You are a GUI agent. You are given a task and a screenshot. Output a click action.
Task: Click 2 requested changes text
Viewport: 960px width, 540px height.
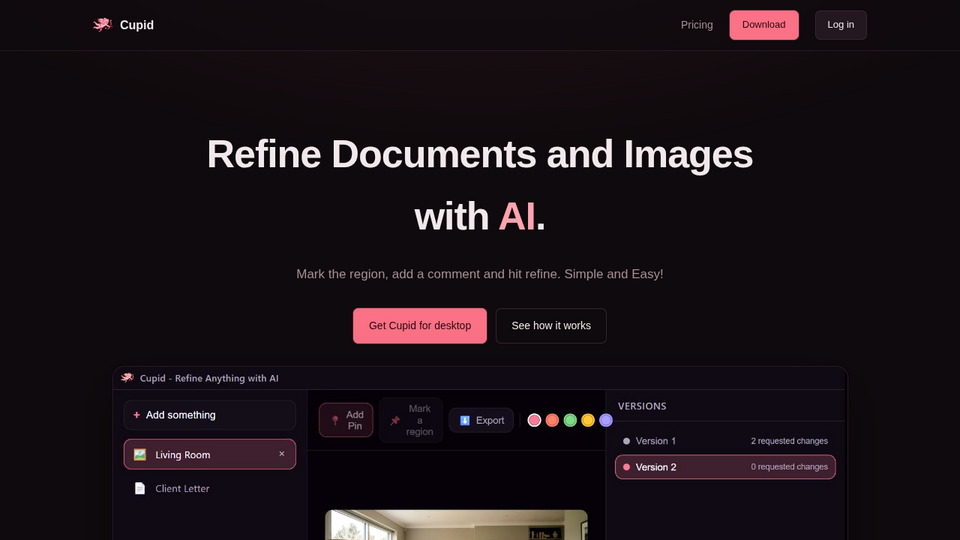point(789,441)
